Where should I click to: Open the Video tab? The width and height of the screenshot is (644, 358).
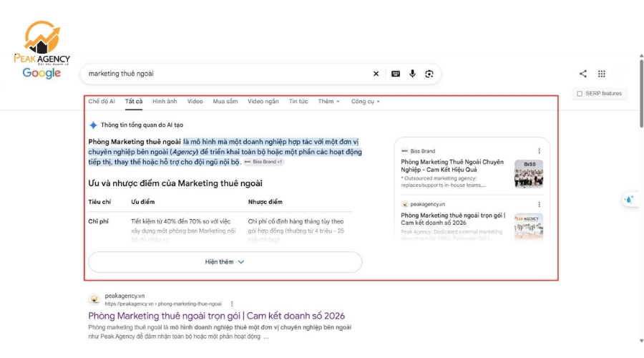195,101
